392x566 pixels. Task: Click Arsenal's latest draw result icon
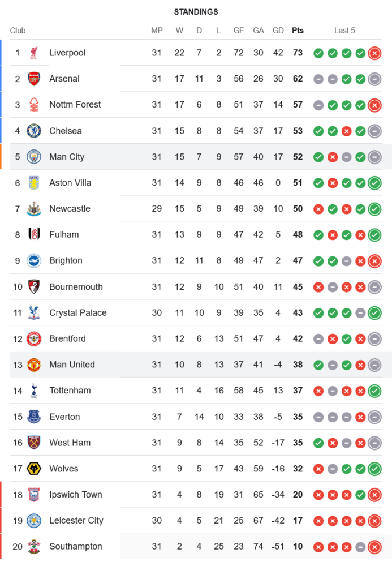(x=374, y=79)
